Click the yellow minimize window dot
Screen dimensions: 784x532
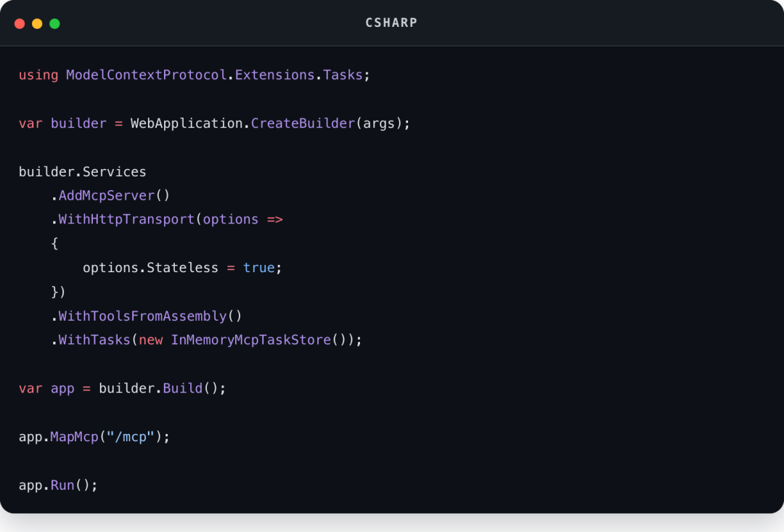37,23
